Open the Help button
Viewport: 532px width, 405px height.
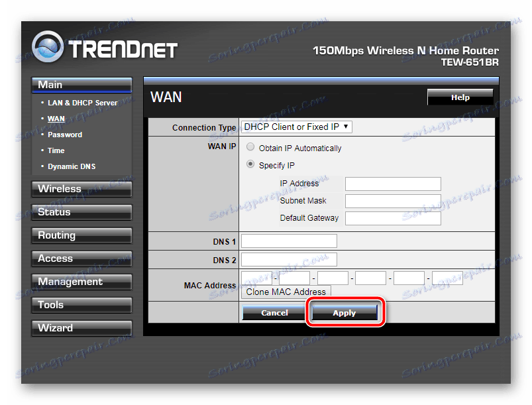click(x=460, y=97)
